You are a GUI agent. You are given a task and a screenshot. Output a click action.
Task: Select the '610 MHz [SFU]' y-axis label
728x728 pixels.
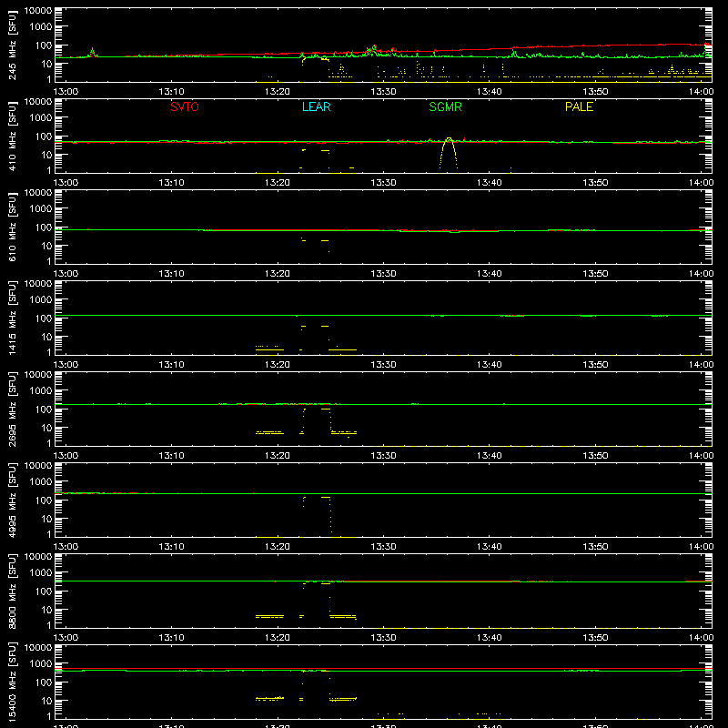pos(13,227)
